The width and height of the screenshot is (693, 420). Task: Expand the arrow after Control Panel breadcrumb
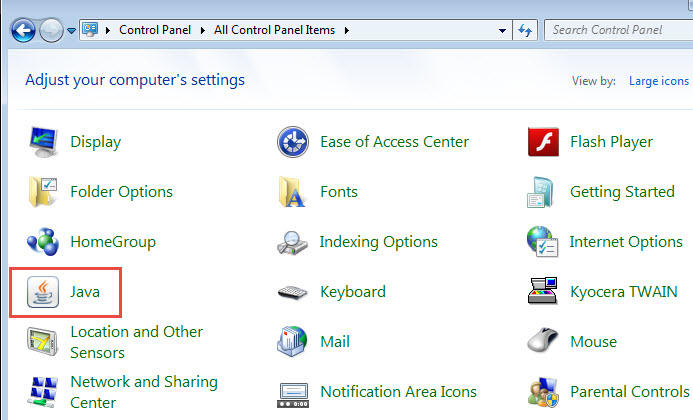pos(207,30)
